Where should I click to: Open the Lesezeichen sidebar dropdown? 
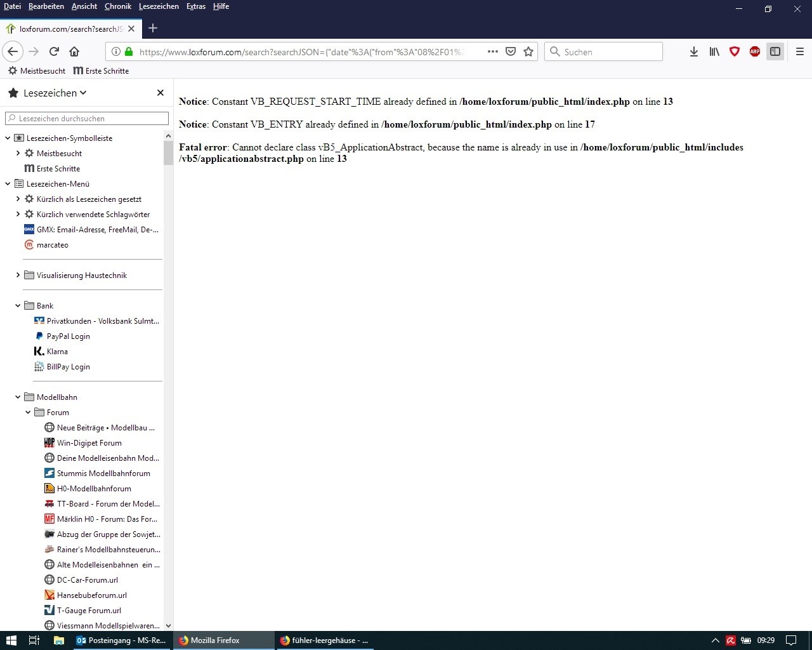pos(55,93)
